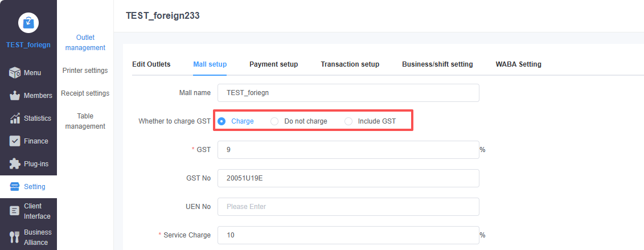Screen dimensions: 644x250
Task: Focus the UEN No text field
Action: [x=348, y=207]
